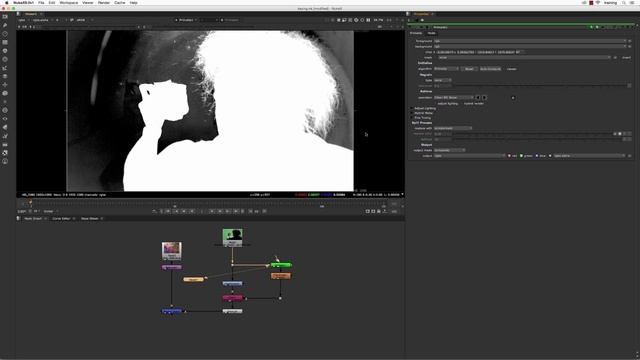Open the File menu
The image size is (640, 360).
(41, 2)
